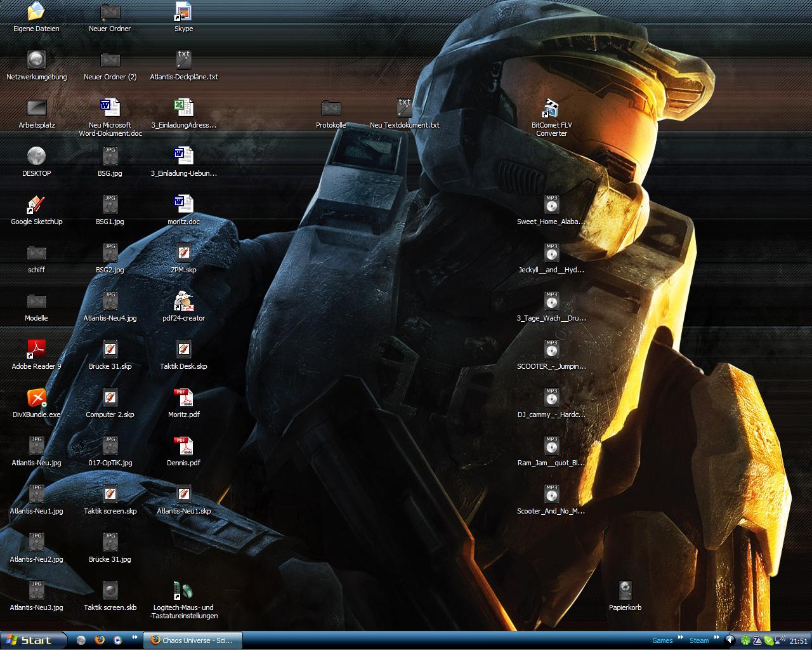812x650 pixels.
Task: Select the DivXBundle.exe installer icon
Action: tap(36, 398)
